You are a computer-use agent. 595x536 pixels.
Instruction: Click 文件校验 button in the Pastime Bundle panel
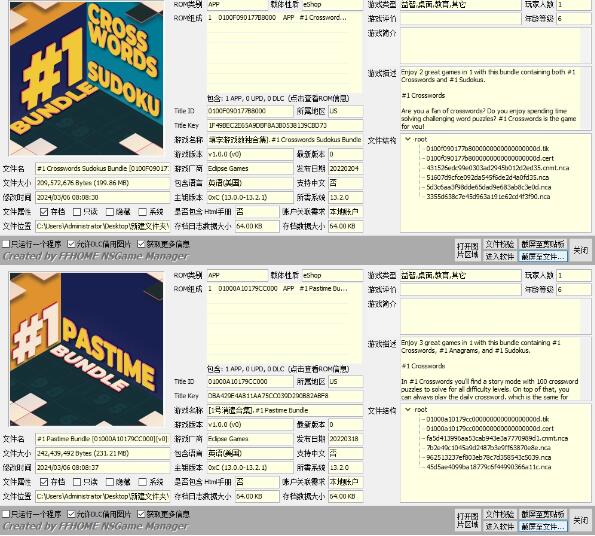[500, 514]
